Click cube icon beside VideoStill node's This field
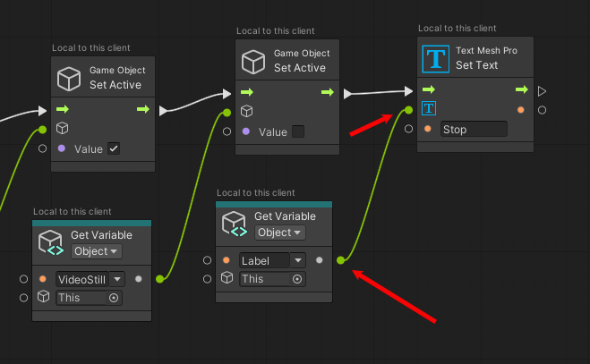590x364 pixels. [x=43, y=297]
